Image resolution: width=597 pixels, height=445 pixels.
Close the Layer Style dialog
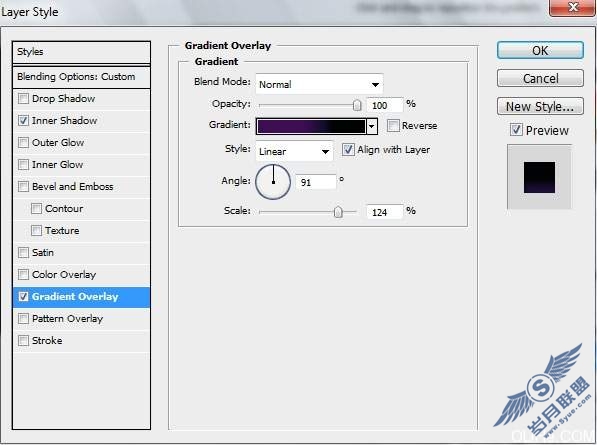click(x=573, y=7)
